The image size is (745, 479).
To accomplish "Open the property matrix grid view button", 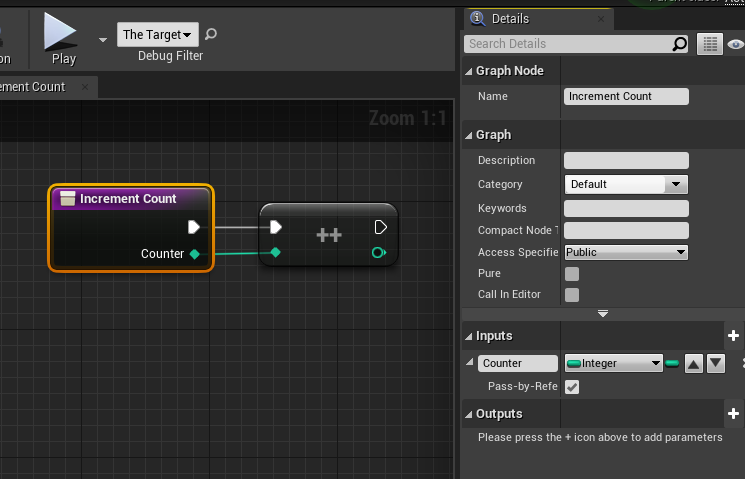I will (x=709, y=44).
